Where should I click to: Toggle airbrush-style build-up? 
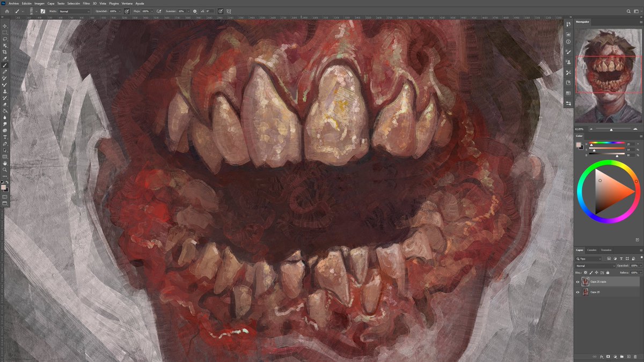coord(159,11)
